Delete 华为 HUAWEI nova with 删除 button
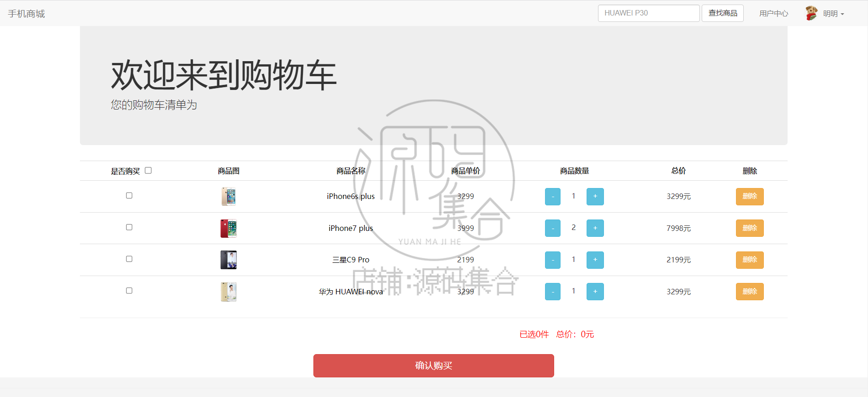 [750, 292]
